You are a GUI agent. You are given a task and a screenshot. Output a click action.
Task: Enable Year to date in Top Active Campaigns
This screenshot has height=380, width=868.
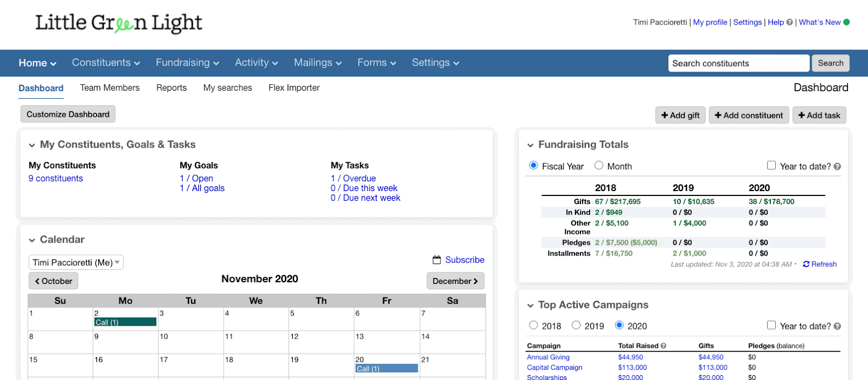[771, 325]
